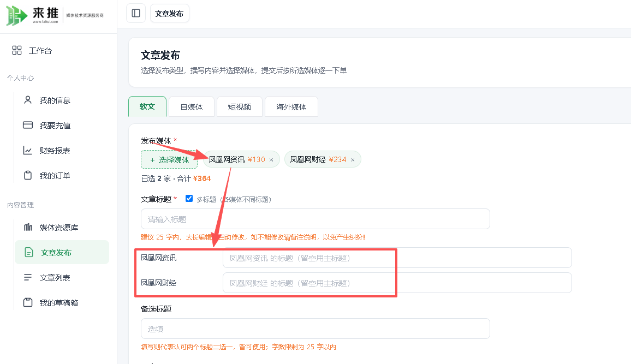Screen dimensions: 631x364
Task: Click the drafts icon beside 我的草稿箱
Action: [28, 302]
